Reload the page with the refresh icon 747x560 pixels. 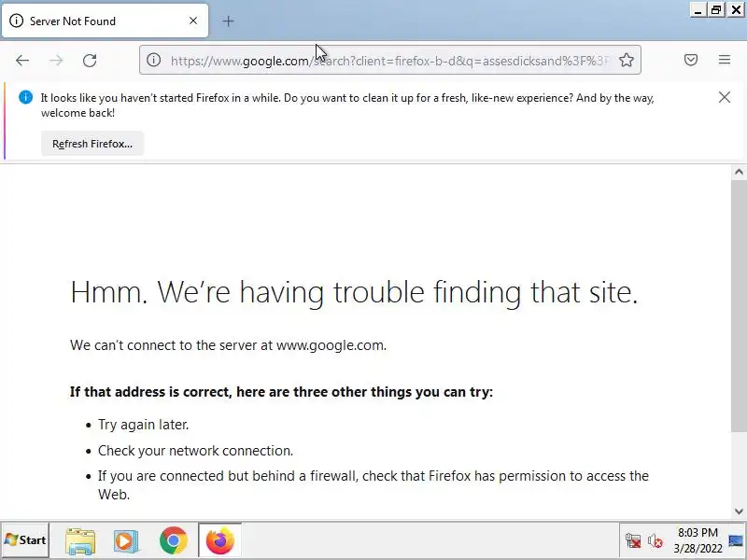pyautogui.click(x=90, y=61)
